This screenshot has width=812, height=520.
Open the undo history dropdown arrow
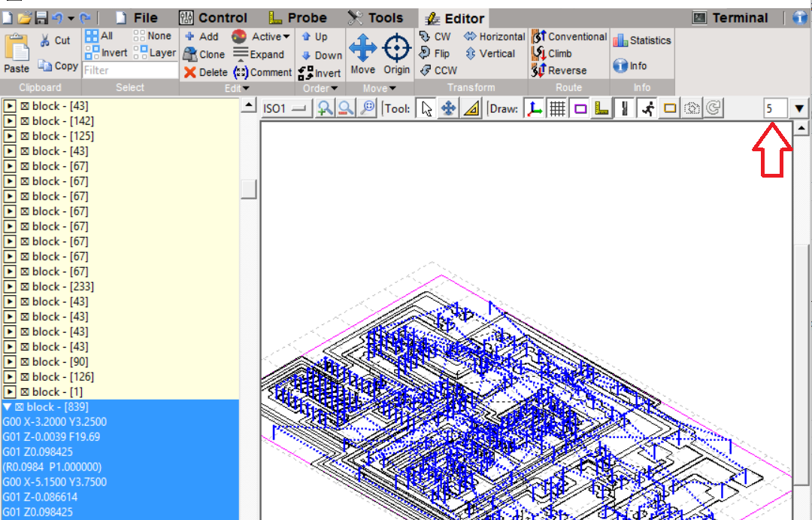pyautogui.click(x=71, y=19)
